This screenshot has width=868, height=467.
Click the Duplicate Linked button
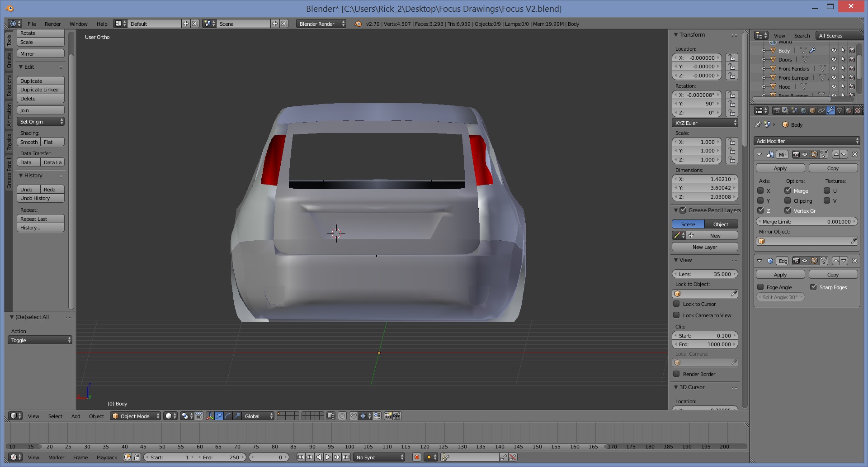tap(41, 90)
